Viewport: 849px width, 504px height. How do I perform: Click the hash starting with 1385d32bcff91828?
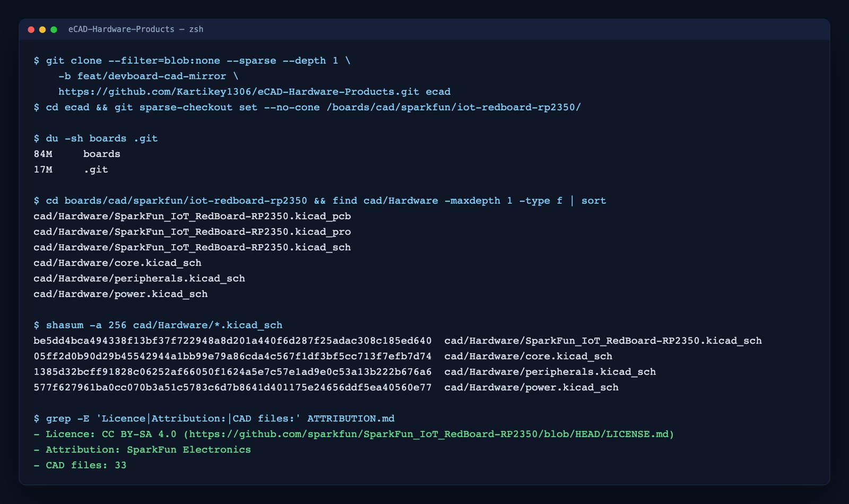click(232, 372)
